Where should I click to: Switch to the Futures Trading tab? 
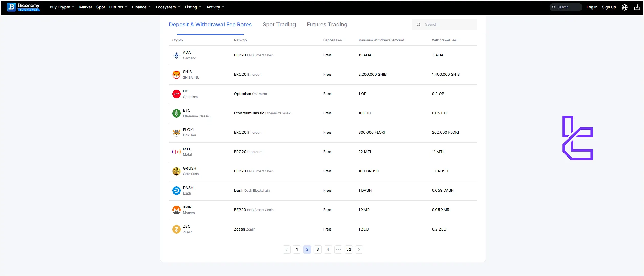(327, 25)
